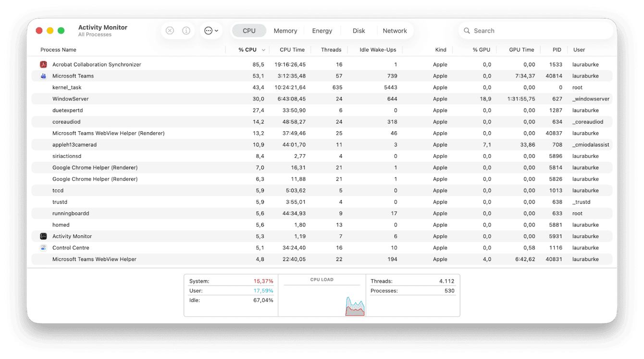Click the System 15,37% statistic
This screenshot has width=644, height=359.
(x=231, y=281)
